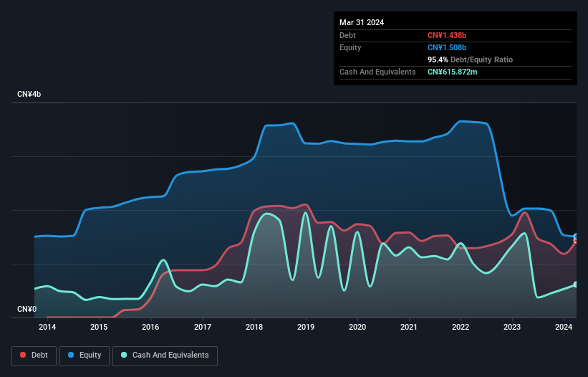
Task: Select the 2022 axis label
Action: click(461, 327)
